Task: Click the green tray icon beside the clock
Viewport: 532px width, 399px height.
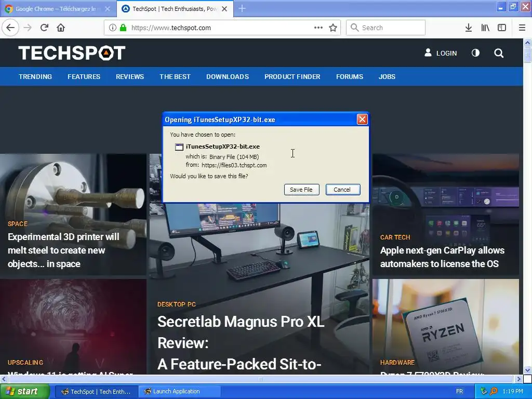Action: (x=484, y=391)
